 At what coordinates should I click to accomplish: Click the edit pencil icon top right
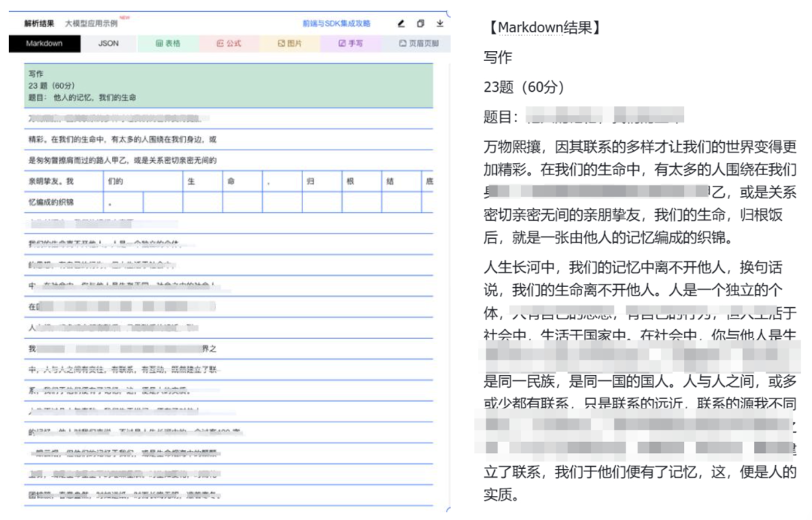(401, 23)
